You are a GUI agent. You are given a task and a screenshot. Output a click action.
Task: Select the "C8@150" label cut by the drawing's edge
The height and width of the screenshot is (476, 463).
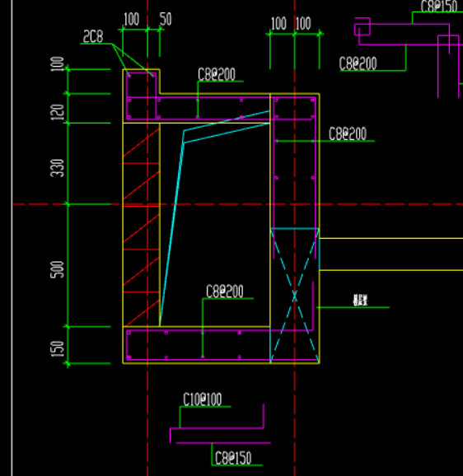439,7
